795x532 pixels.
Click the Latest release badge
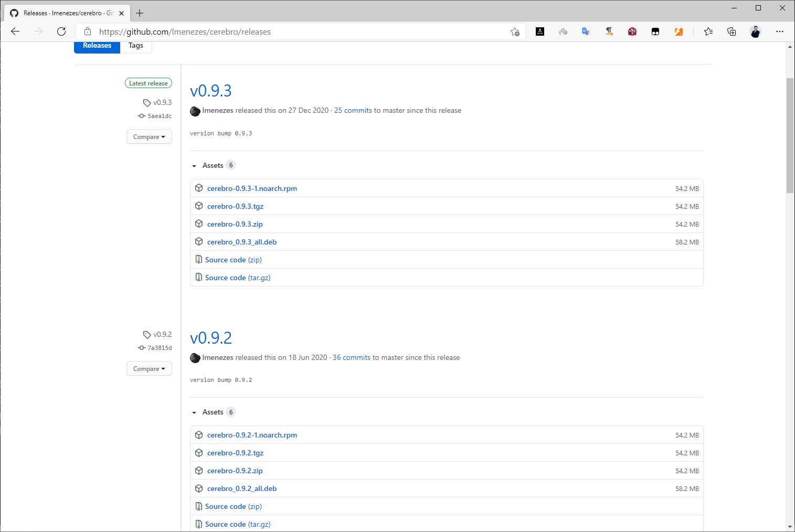pyautogui.click(x=149, y=83)
